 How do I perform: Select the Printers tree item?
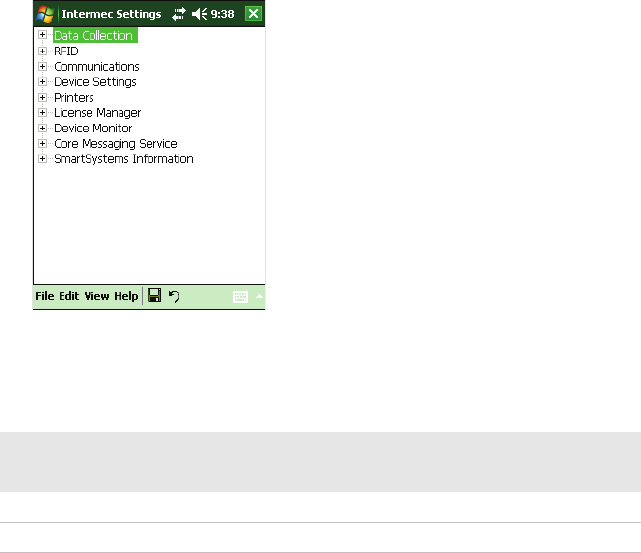(x=74, y=98)
